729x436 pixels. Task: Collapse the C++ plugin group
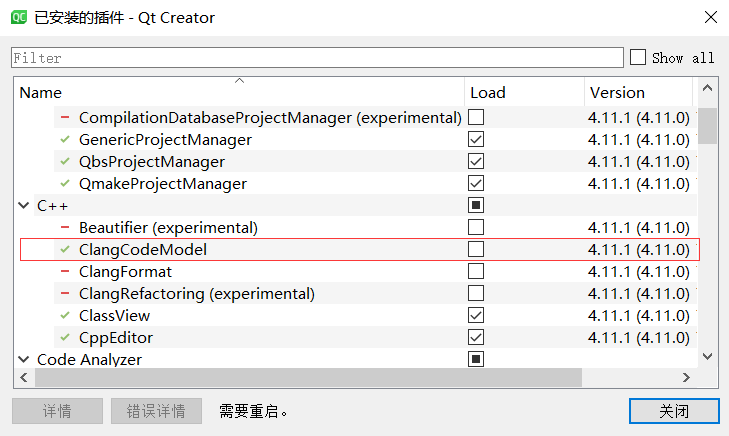coord(24,205)
